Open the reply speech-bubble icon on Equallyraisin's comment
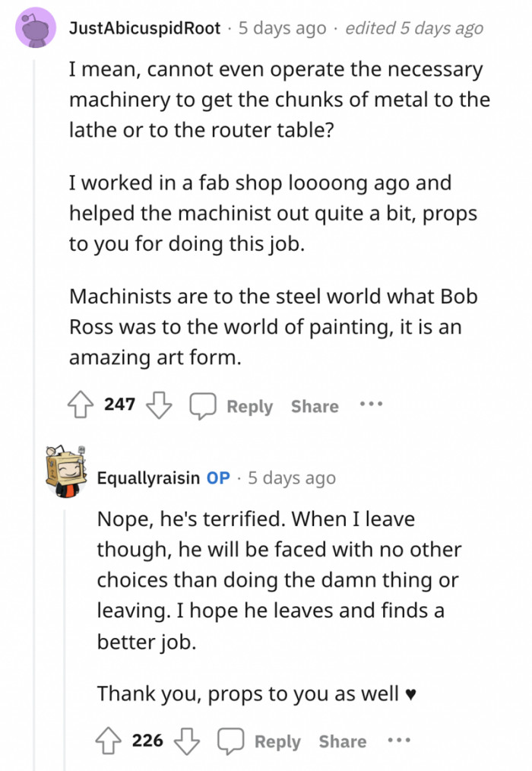532x771 pixels. (230, 741)
